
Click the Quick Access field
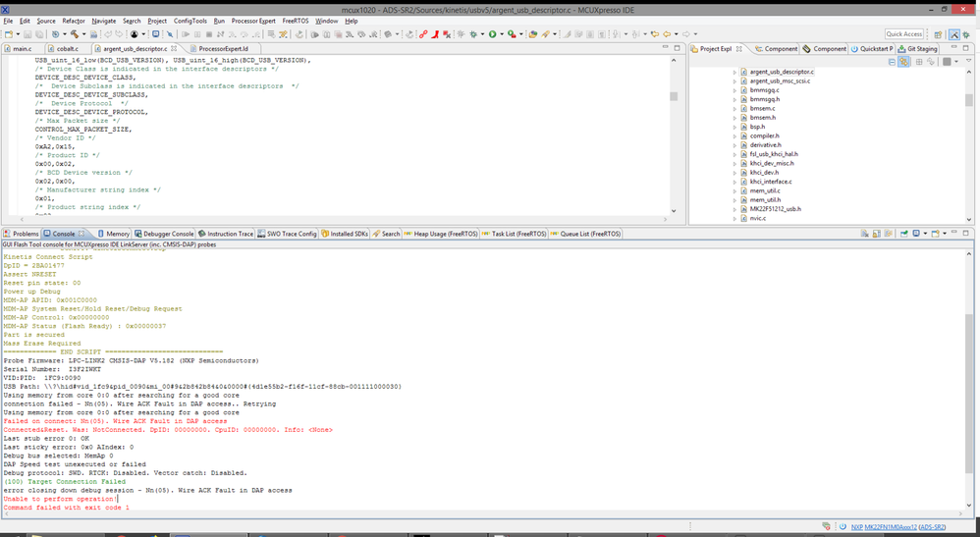tap(903, 34)
